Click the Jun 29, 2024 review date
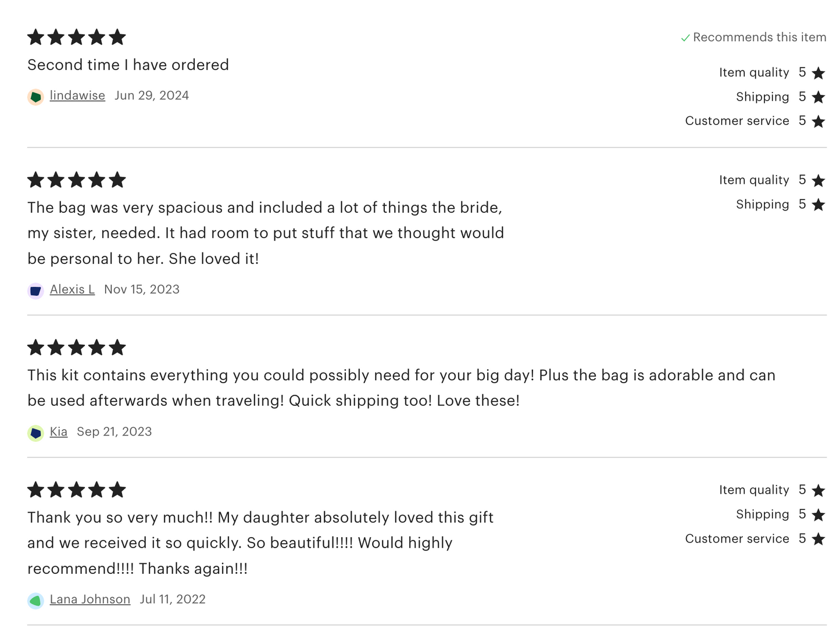 click(x=152, y=95)
